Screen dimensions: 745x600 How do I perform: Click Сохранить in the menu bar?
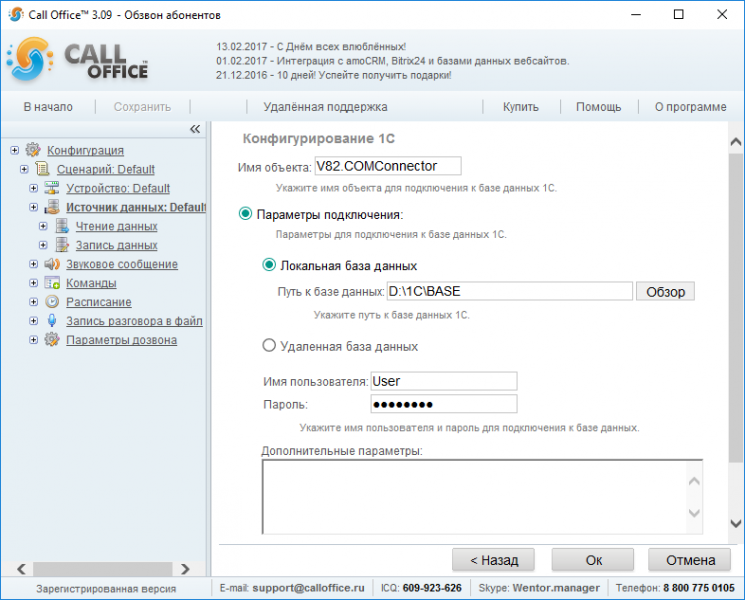[142, 107]
